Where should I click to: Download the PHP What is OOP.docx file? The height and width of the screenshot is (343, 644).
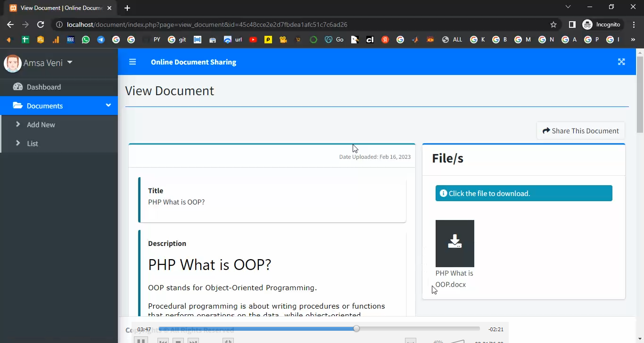click(454, 243)
